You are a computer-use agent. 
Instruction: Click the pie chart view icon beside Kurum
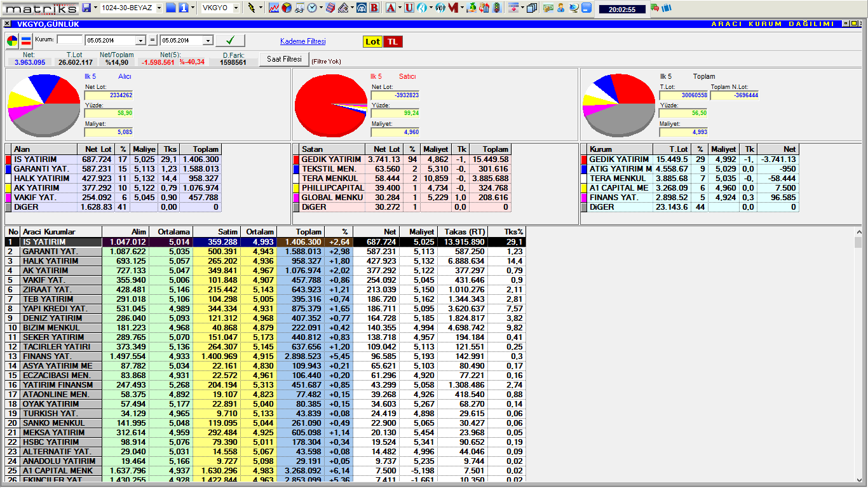(13, 41)
